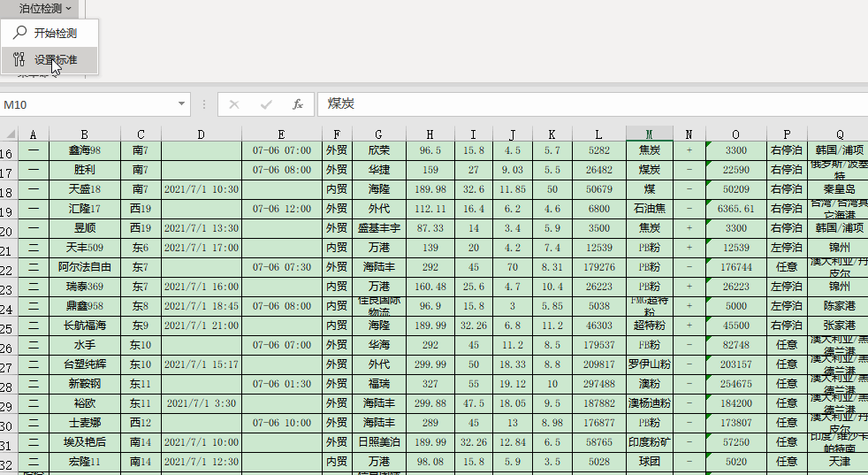Click cell with destination 张家港
The width and height of the screenshot is (868, 475).
[840, 325]
